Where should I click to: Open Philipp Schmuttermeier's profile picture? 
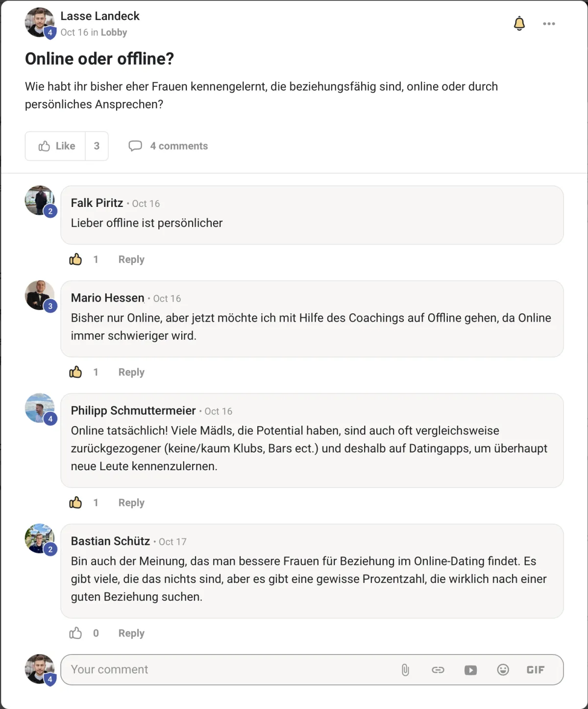click(39, 408)
